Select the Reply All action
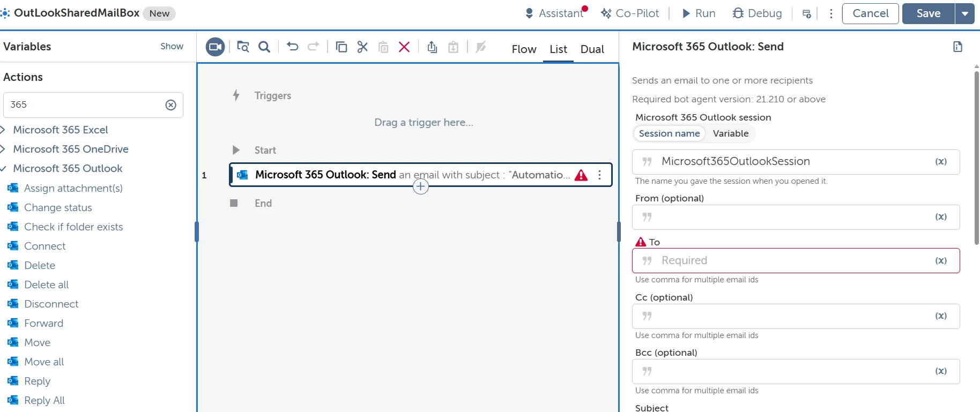Screen dimensions: 980x412 click(44, 400)
